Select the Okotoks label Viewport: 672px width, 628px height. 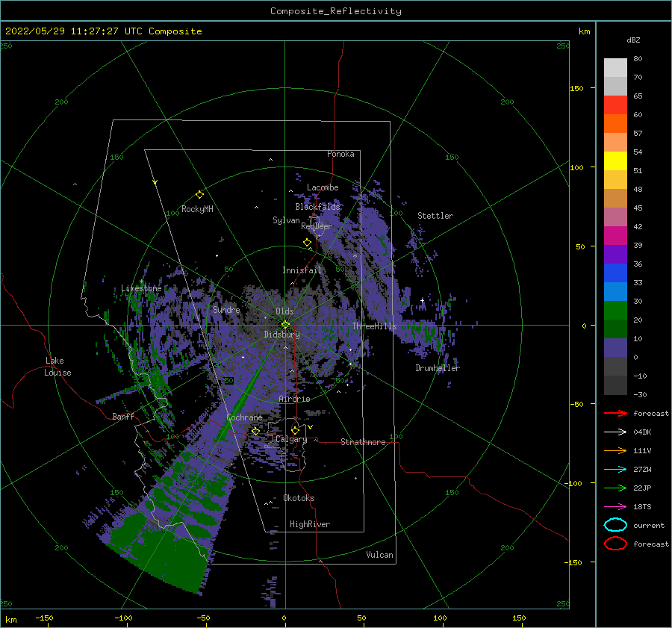point(299,498)
